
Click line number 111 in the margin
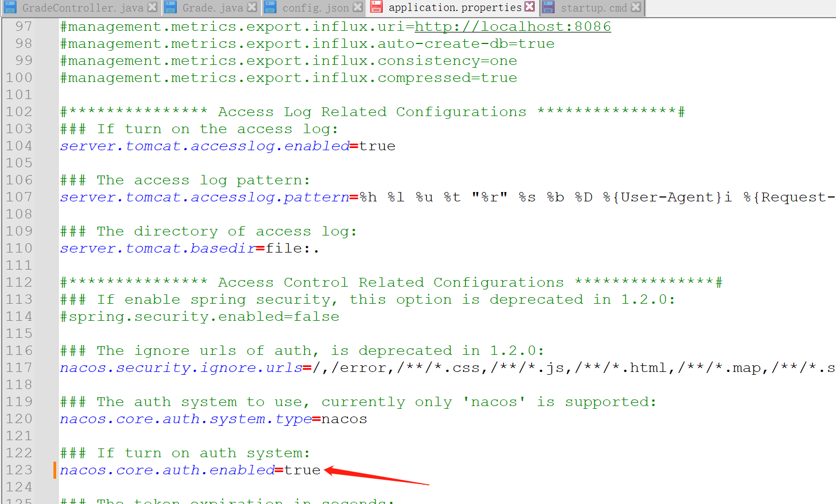pyautogui.click(x=19, y=265)
